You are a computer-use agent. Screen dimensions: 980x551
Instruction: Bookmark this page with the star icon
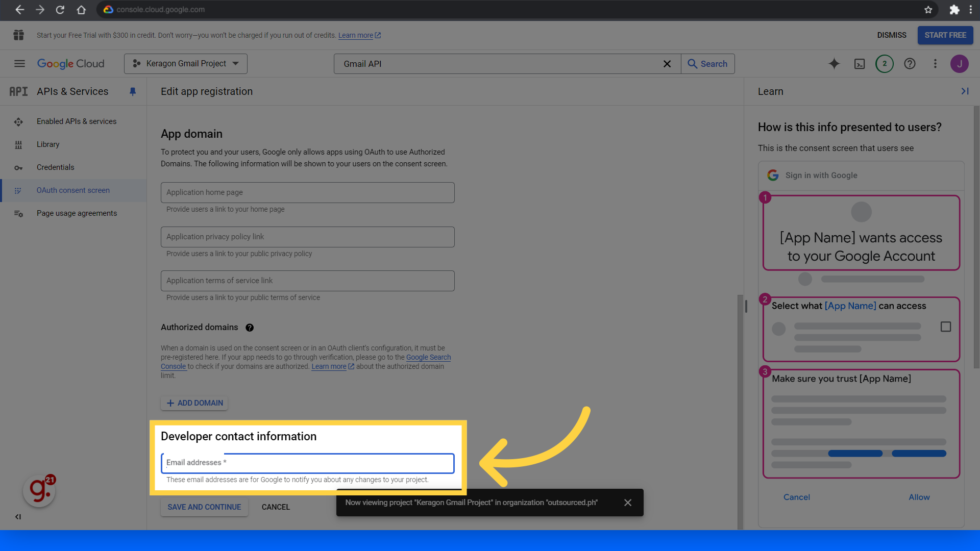tap(928, 10)
